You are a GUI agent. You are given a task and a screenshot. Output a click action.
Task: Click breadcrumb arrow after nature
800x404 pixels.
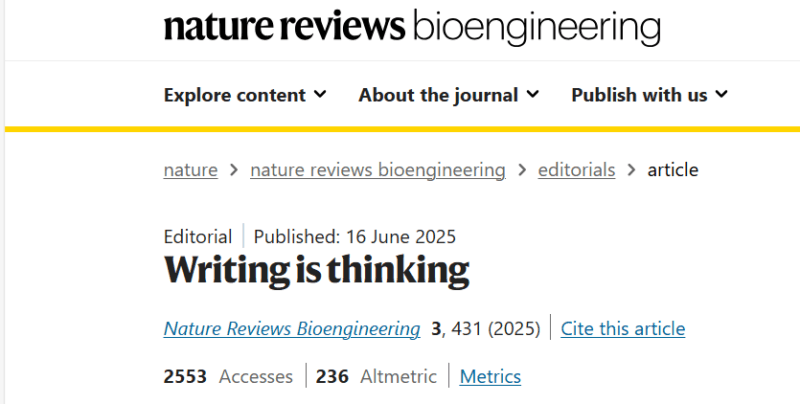pos(234,170)
